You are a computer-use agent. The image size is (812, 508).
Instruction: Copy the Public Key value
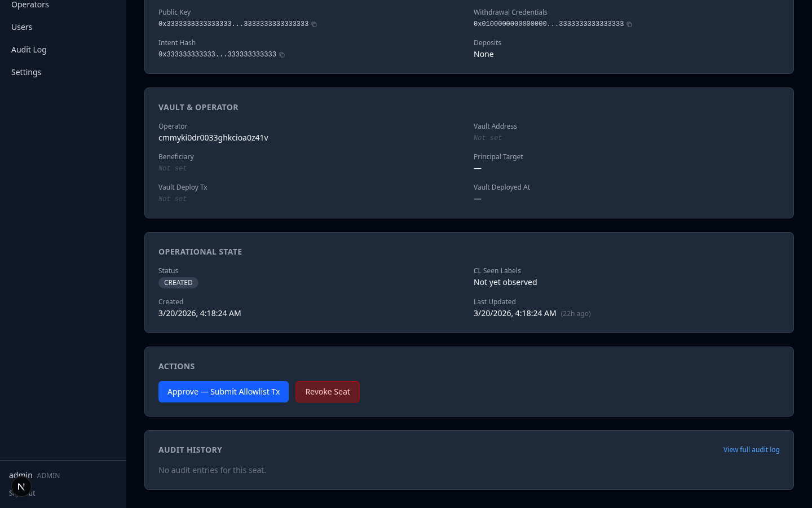(314, 24)
